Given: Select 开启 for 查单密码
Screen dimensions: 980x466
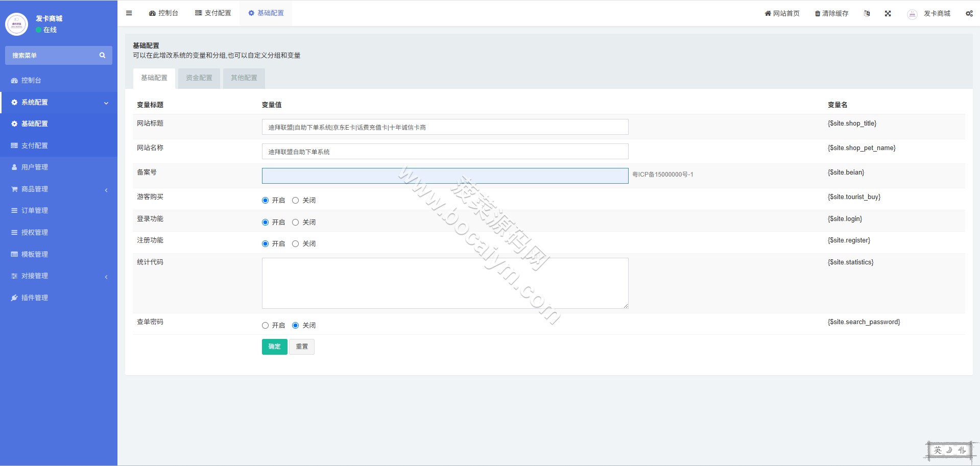Looking at the screenshot, I should pyautogui.click(x=265, y=326).
